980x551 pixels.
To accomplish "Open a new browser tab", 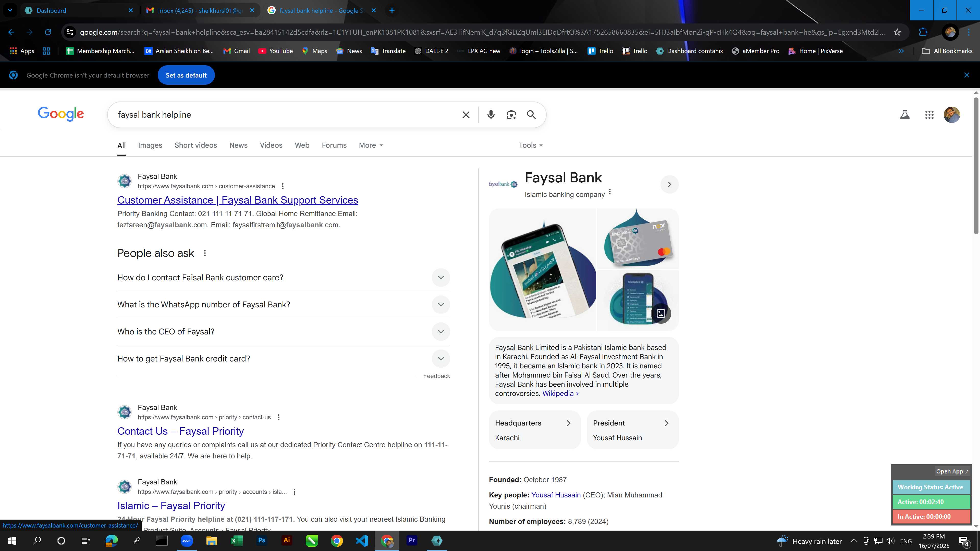I will click(392, 11).
